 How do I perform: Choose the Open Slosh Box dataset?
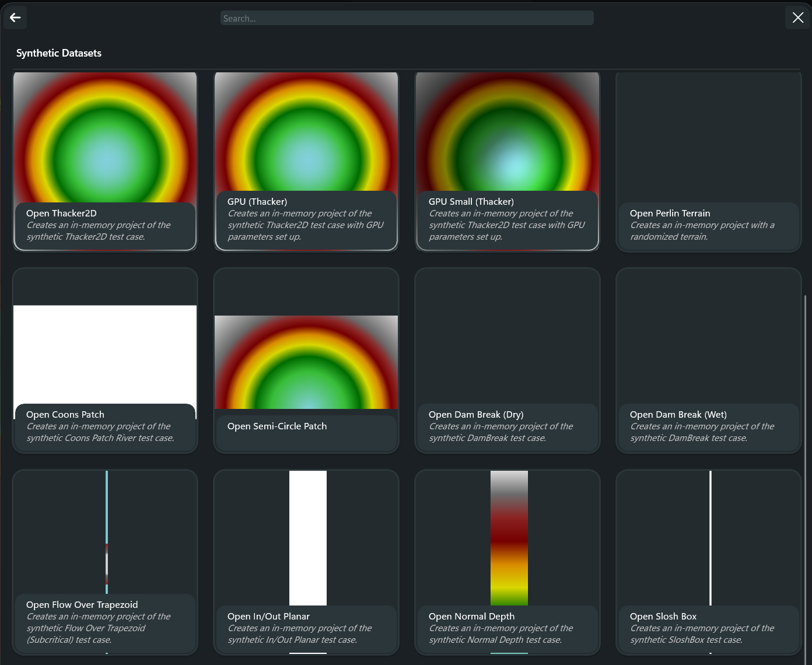(709, 628)
